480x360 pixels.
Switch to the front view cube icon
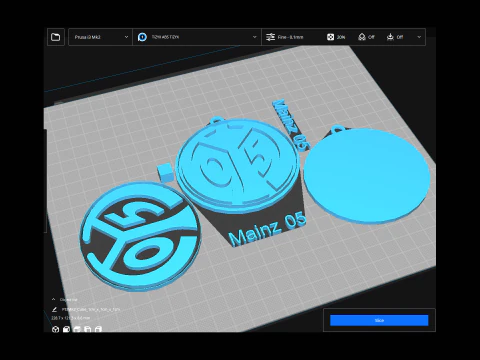(x=66, y=329)
